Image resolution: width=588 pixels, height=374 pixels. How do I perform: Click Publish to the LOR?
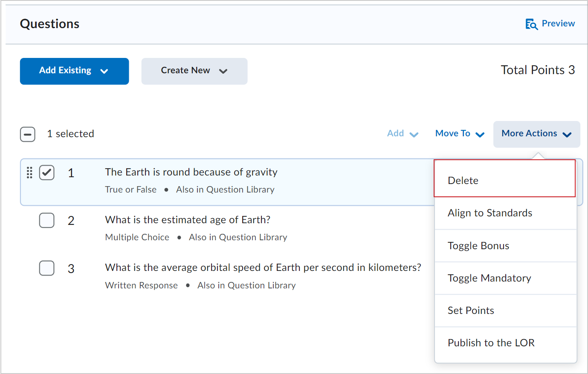tap(491, 343)
